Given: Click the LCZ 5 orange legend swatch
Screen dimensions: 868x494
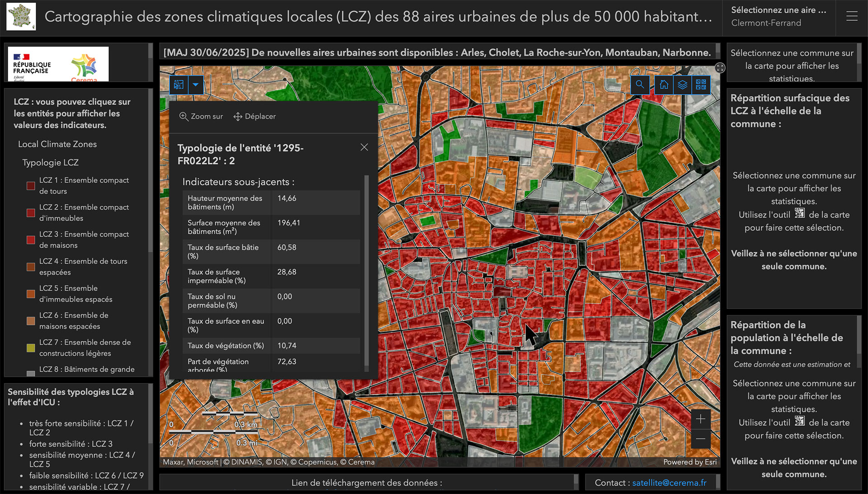Looking at the screenshot, I should pyautogui.click(x=31, y=294).
